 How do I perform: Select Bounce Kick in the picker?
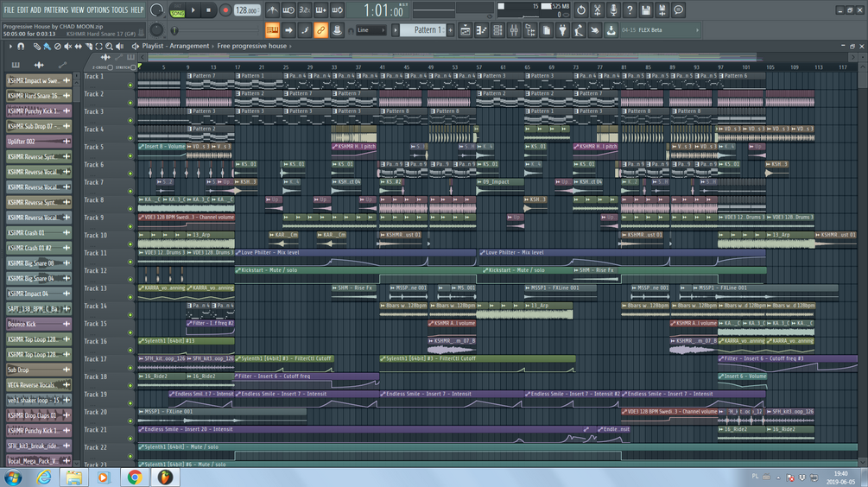coord(39,324)
